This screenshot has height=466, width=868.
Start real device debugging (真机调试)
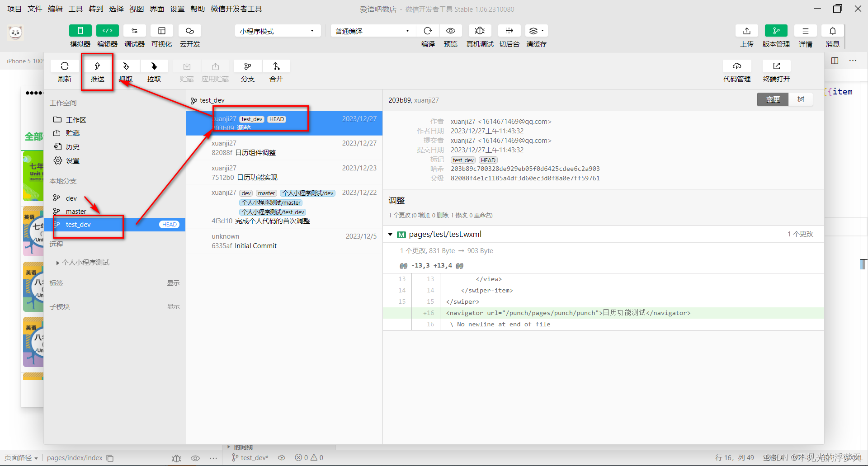(480, 31)
